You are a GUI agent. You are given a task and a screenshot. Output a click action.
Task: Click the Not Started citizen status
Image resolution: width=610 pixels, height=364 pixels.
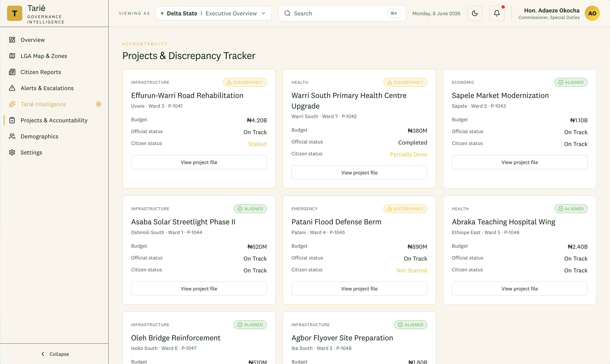412,270
